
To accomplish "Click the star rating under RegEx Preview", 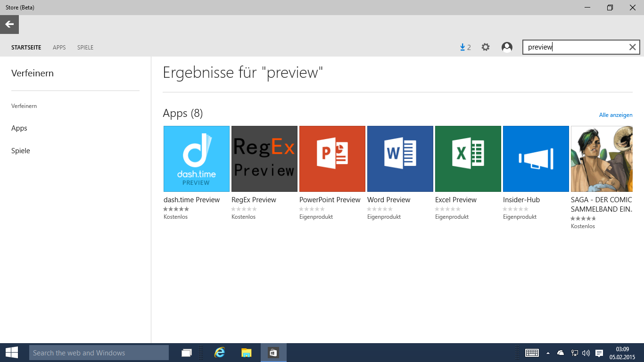I will [x=244, y=209].
